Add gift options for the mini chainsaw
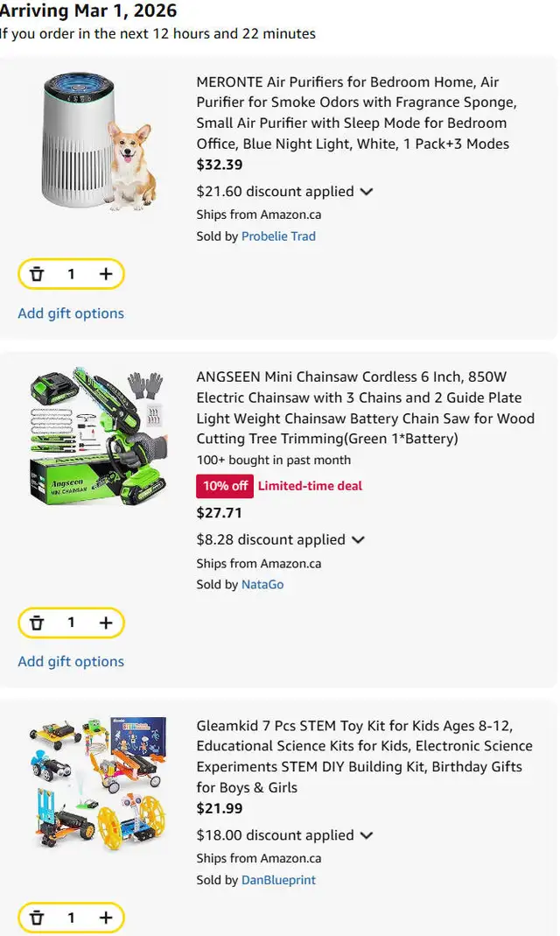The width and height of the screenshot is (560, 936). (x=71, y=662)
